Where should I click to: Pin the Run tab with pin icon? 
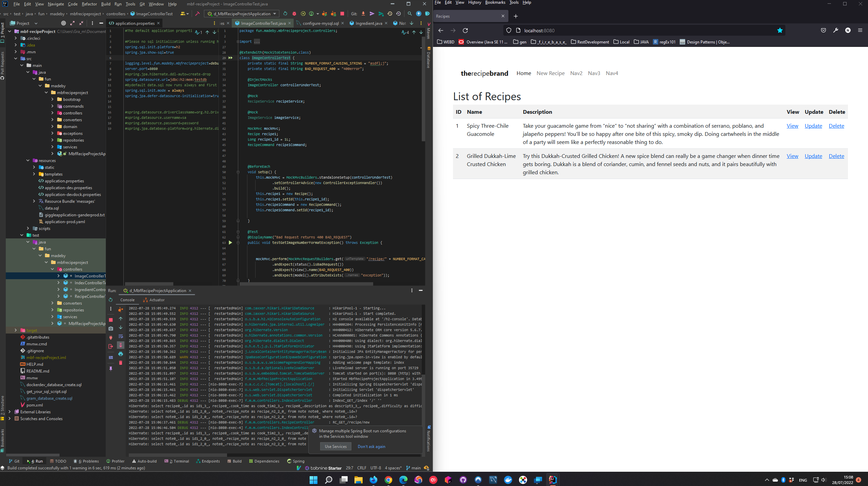click(111, 368)
